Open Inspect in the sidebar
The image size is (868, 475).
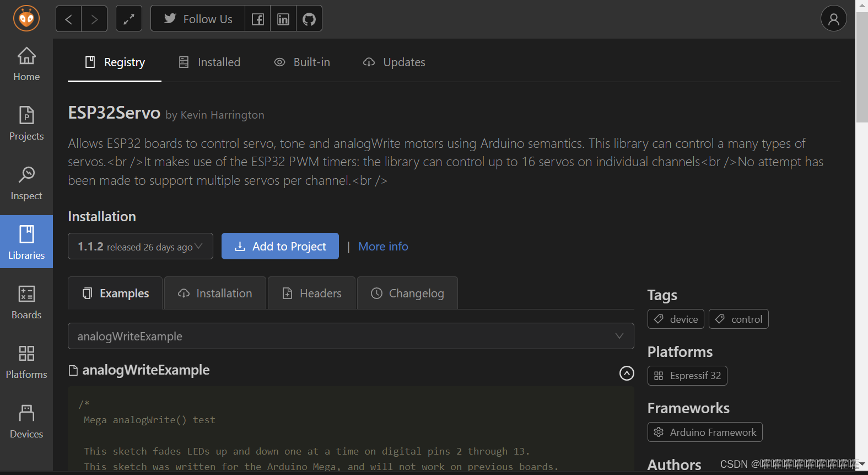[x=26, y=183]
